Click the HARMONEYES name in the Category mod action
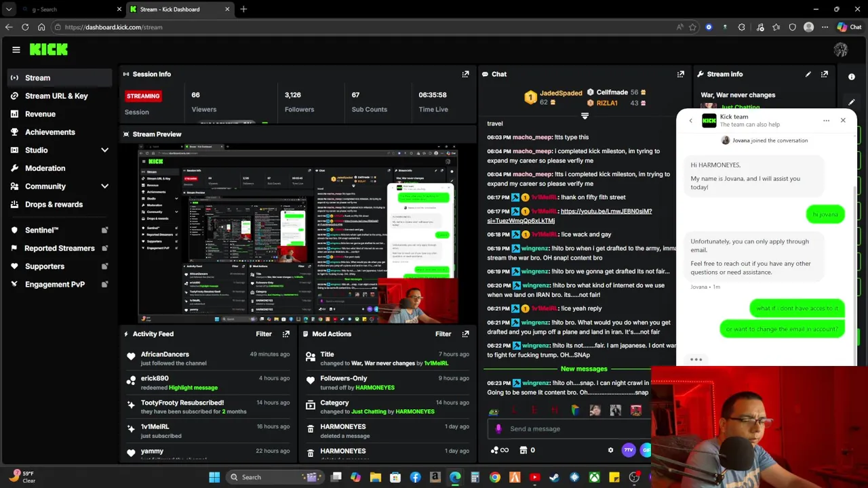The width and height of the screenshot is (868, 488). point(415,411)
